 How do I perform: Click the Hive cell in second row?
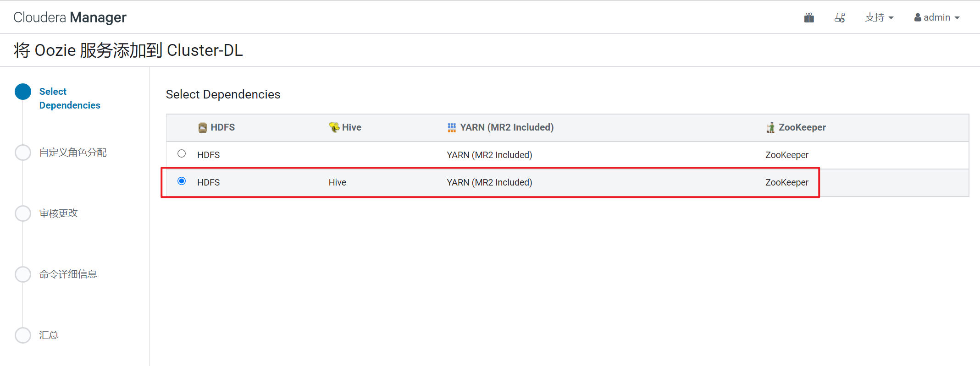point(337,182)
